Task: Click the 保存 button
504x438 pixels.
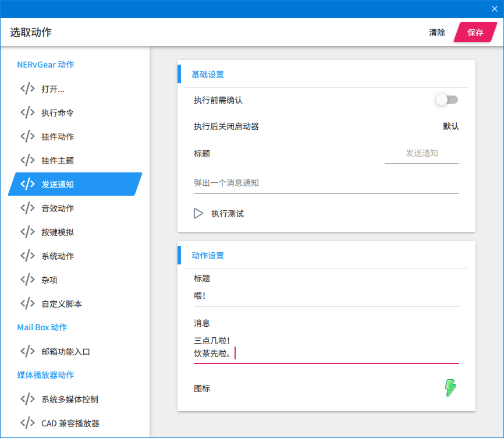Action: (x=475, y=32)
